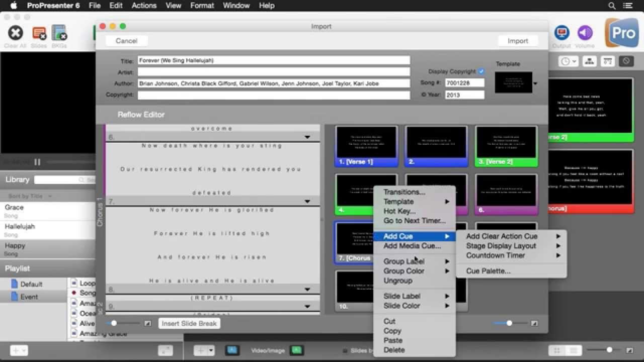
Task: Click pause icon below preview
Action: [37, 162]
